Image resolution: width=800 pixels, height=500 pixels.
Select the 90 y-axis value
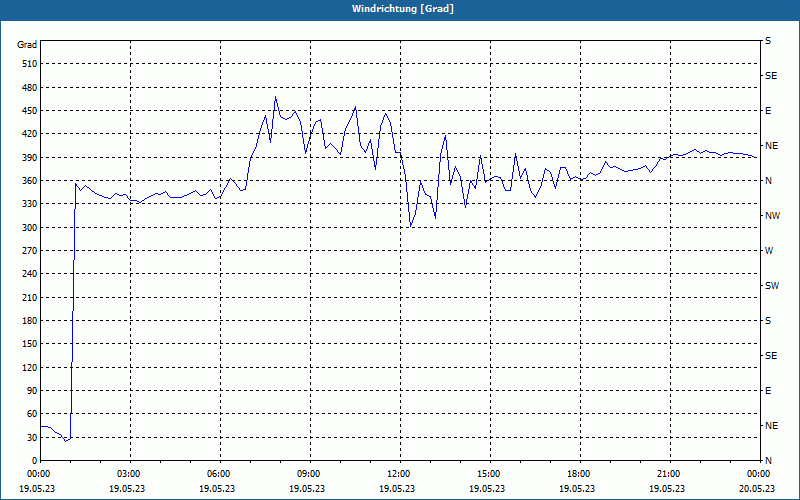click(x=32, y=391)
